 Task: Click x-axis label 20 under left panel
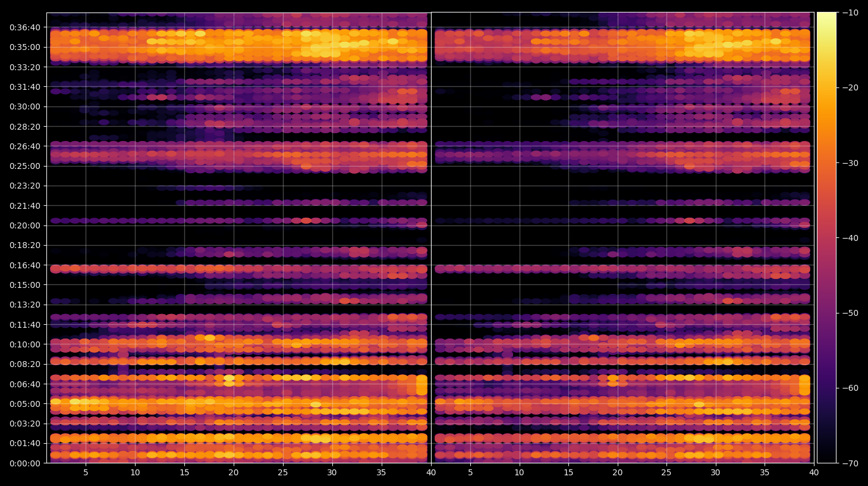pyautogui.click(x=234, y=473)
